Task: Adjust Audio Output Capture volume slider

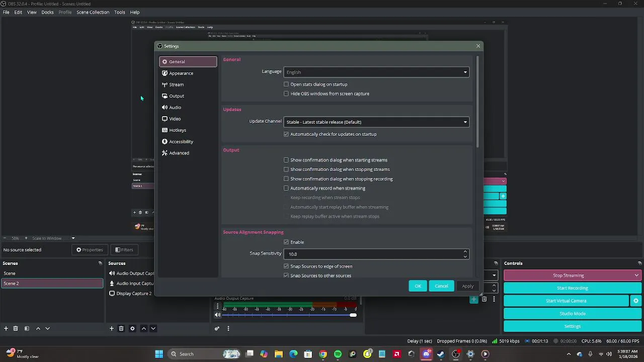Action: 289,315
